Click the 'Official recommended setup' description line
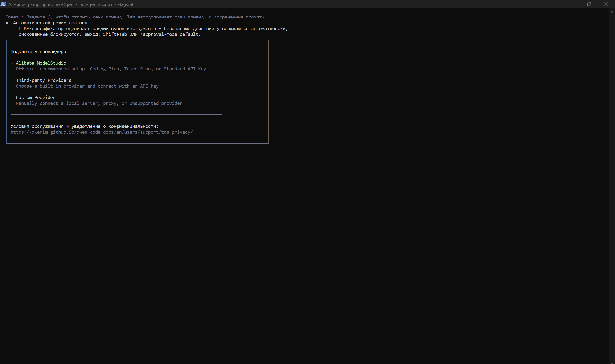615x364 pixels. pyautogui.click(x=111, y=69)
